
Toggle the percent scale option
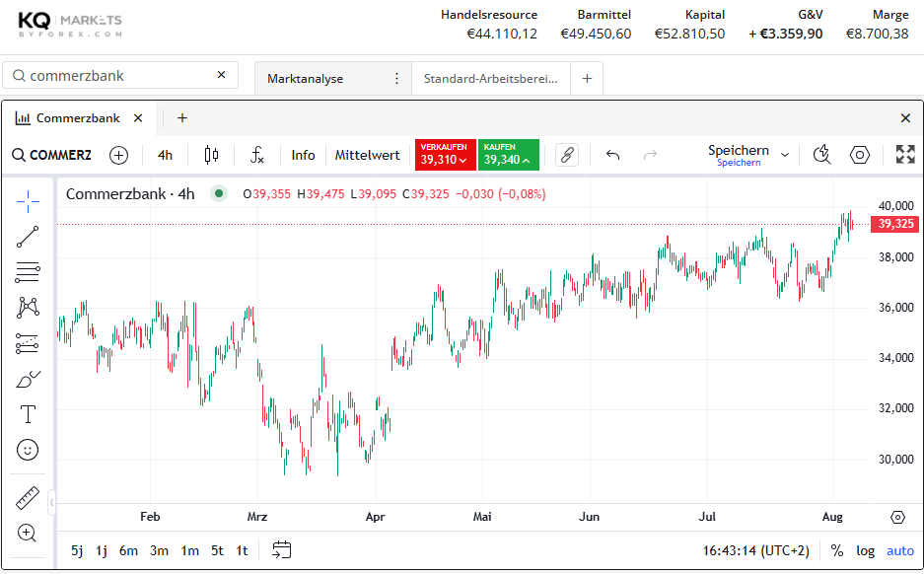[837, 550]
